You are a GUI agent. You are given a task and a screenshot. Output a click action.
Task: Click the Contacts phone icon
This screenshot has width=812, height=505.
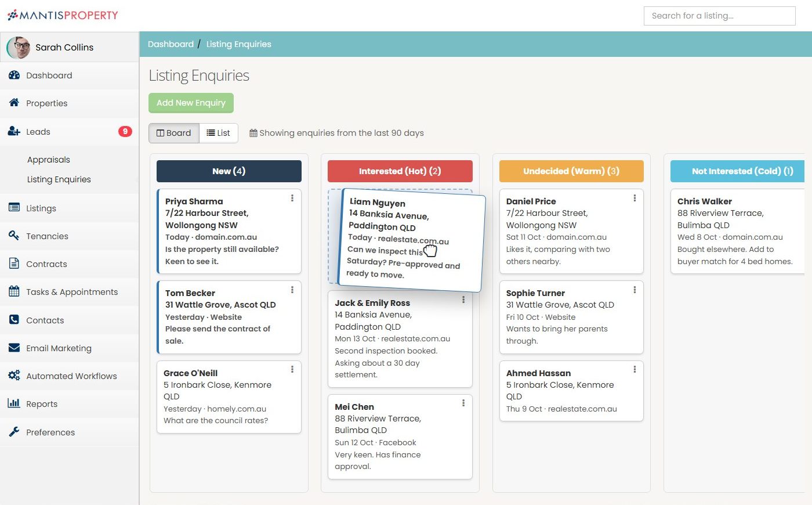14,320
